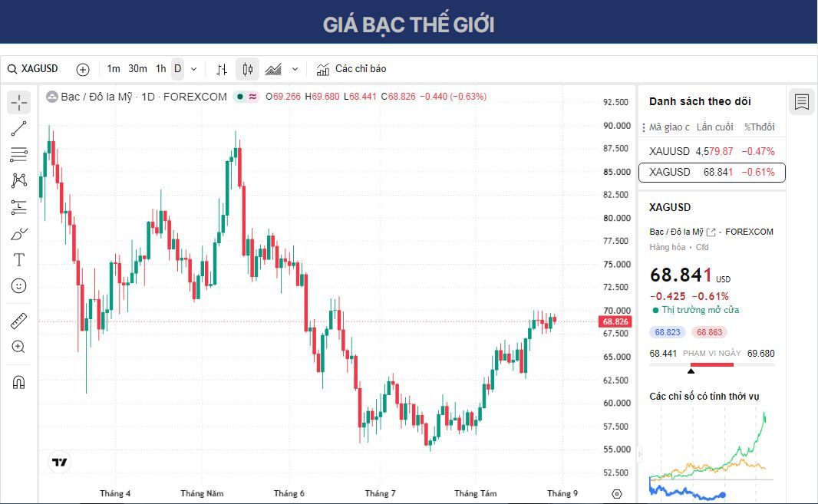Open the watchlist column options dots
The height and width of the screenshot is (504, 818).
click(644, 127)
